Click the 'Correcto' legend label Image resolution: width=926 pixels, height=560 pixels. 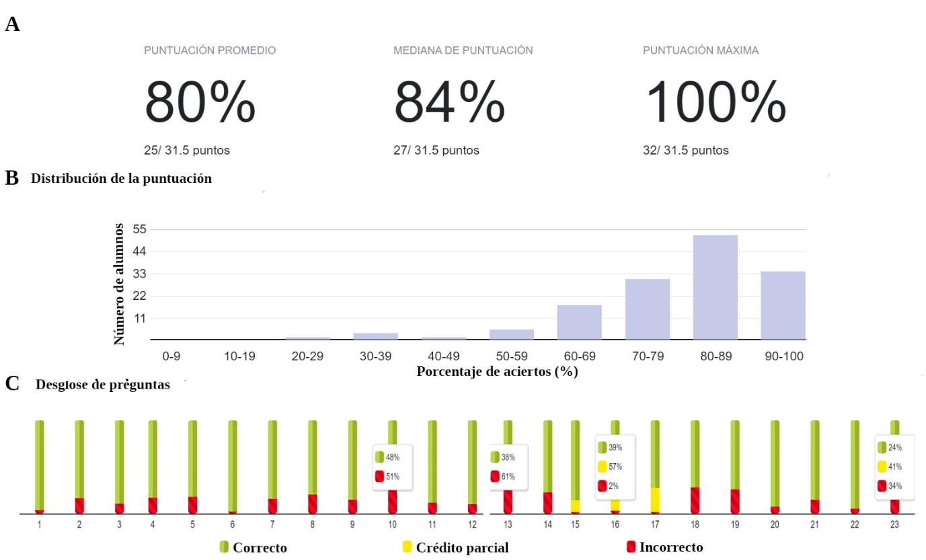[x=260, y=547]
